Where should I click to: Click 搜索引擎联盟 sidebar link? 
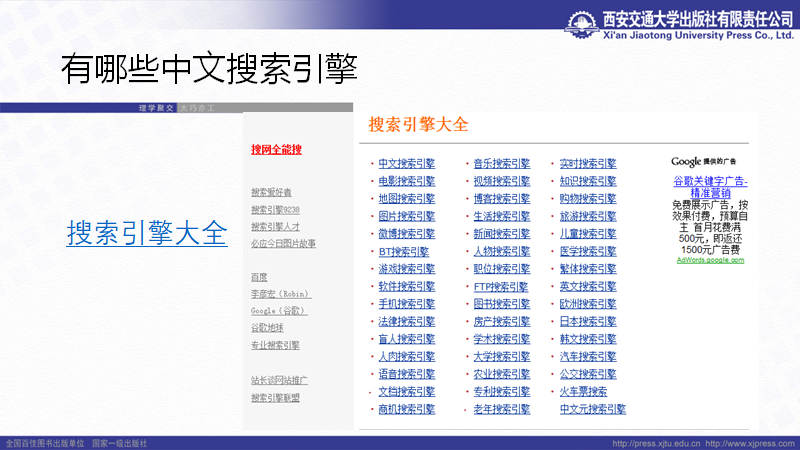pyautogui.click(x=275, y=397)
